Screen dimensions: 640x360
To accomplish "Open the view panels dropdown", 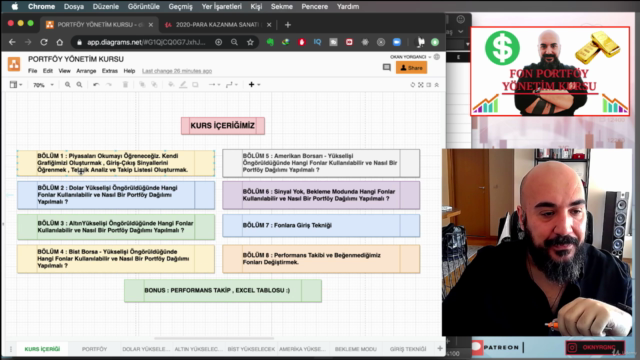I will pyautogui.click(x=16, y=85).
